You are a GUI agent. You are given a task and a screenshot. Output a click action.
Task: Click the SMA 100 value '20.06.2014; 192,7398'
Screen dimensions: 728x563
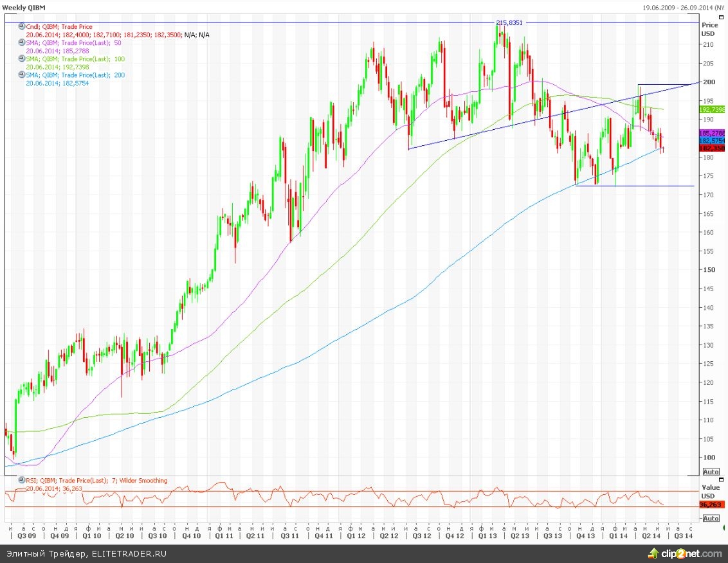(57, 67)
